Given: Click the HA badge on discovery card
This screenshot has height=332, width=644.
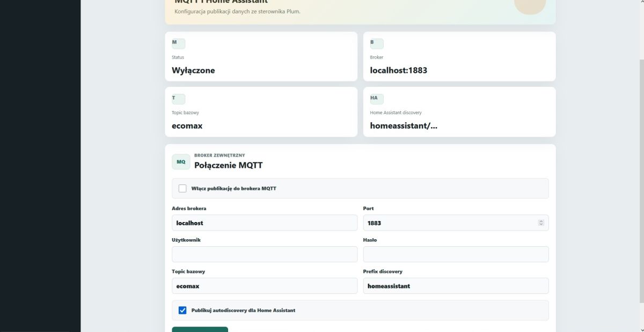Looking at the screenshot, I should pos(377,99).
